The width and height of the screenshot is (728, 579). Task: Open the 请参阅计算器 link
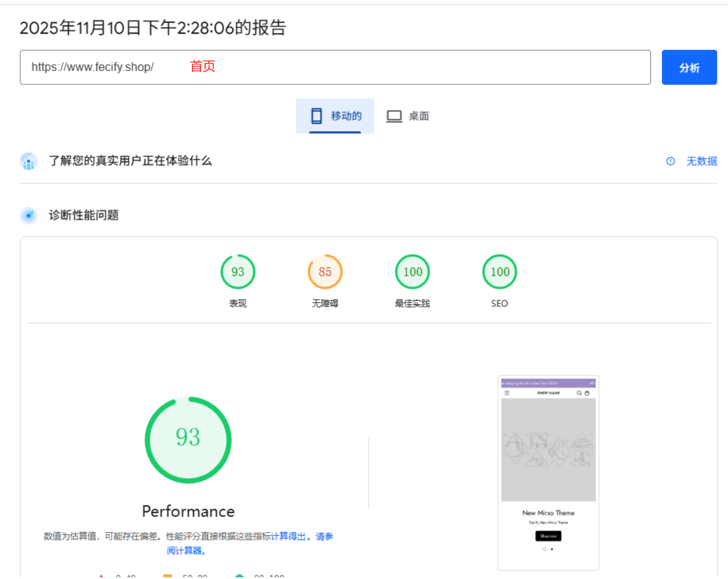pos(187,550)
